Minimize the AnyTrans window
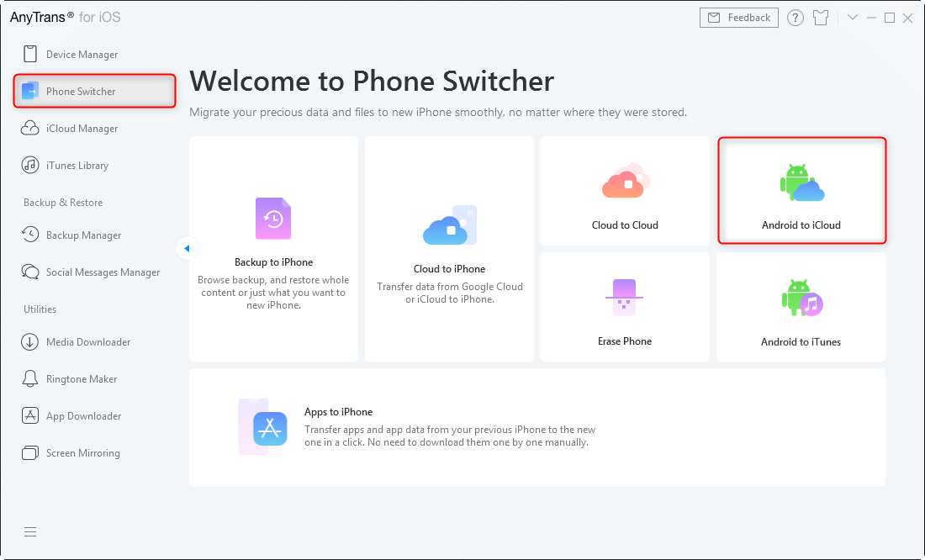 871,18
